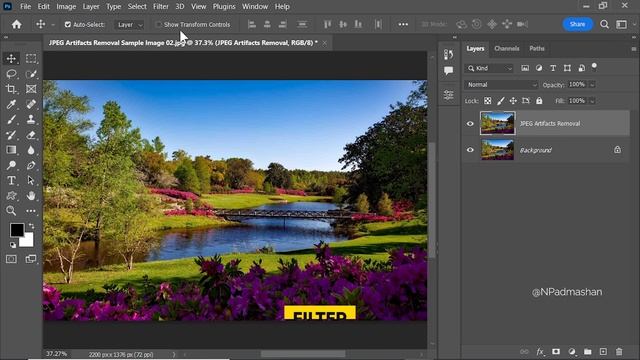Open the Image menu
Image resolution: width=640 pixels, height=360 pixels.
(x=66, y=7)
